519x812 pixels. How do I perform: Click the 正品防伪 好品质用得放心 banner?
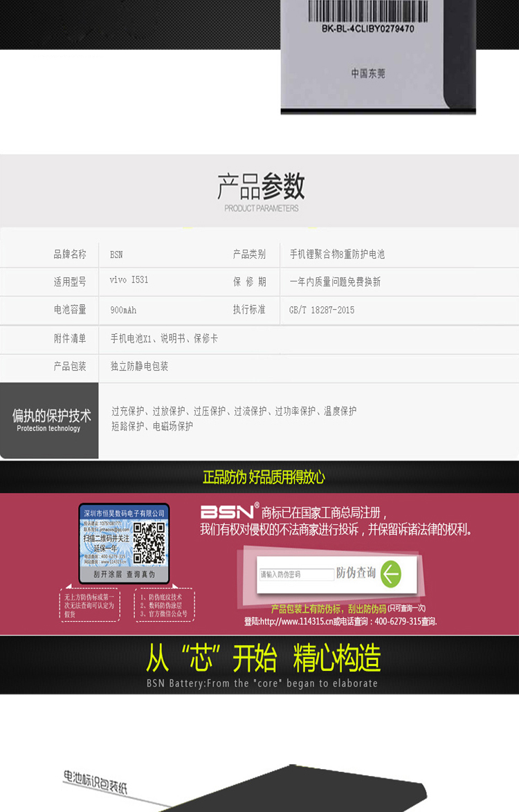(x=263, y=477)
